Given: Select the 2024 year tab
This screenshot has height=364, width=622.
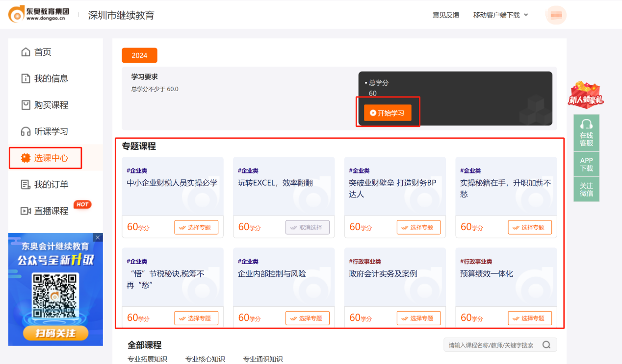Looking at the screenshot, I should click(139, 55).
